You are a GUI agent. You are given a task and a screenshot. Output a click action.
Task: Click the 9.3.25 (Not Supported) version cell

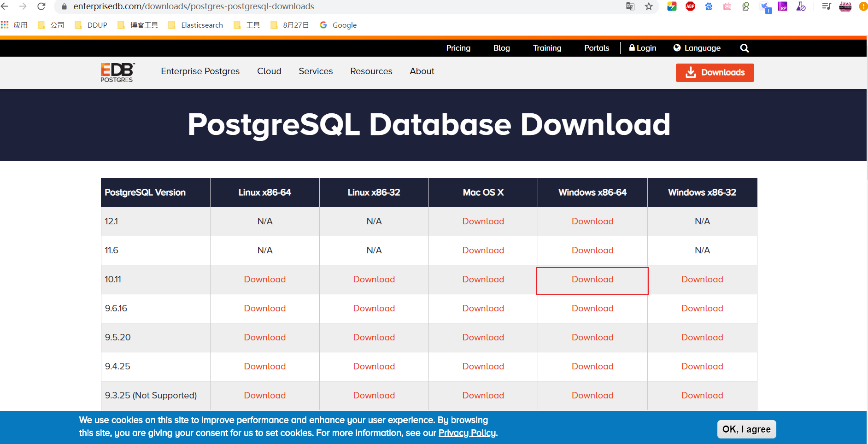point(156,396)
